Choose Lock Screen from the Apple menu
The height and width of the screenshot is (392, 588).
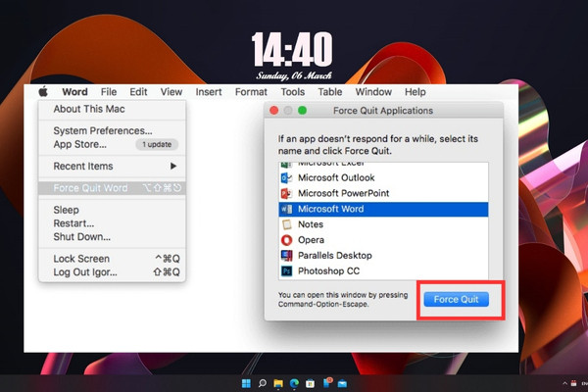coord(112,259)
